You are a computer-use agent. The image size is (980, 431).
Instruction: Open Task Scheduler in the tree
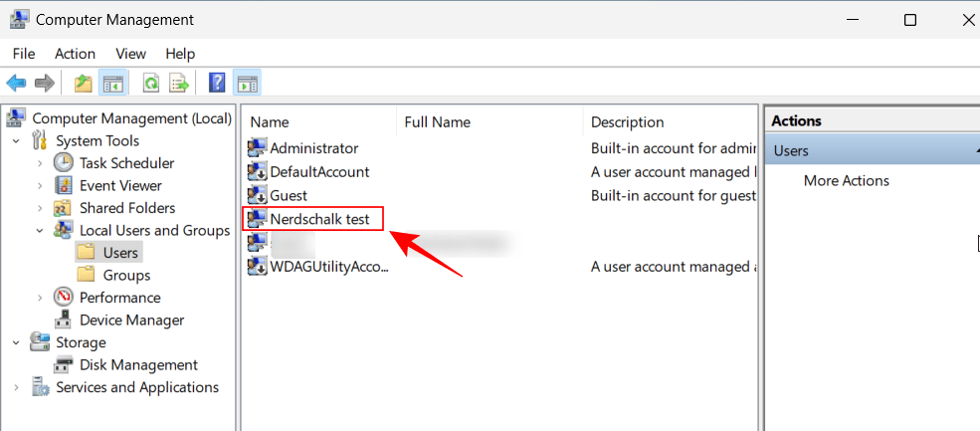coord(126,163)
